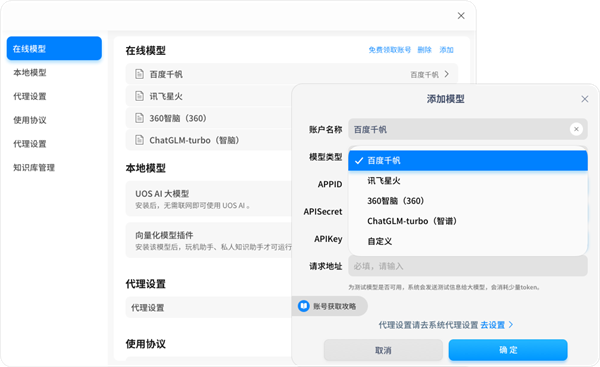Pick ChatGLM-turbo（智谱）in the dropdown
Screen dimensions: 600x367
click(468, 221)
